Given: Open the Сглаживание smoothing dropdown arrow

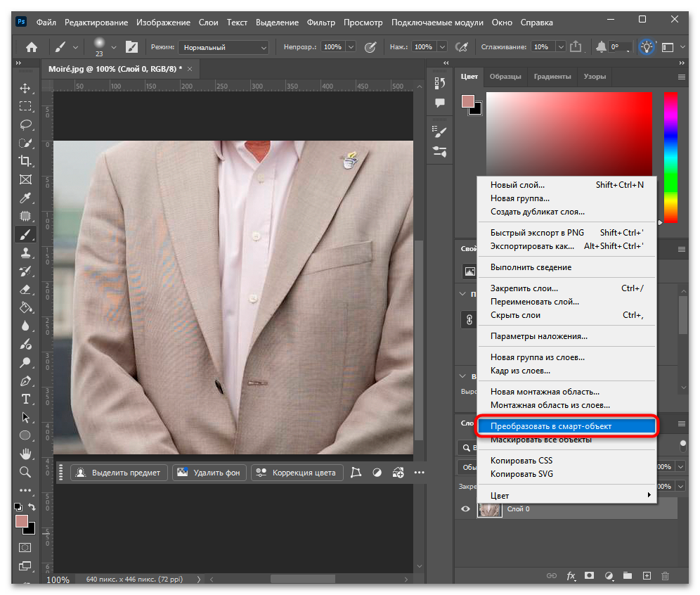Looking at the screenshot, I should pyautogui.click(x=561, y=47).
